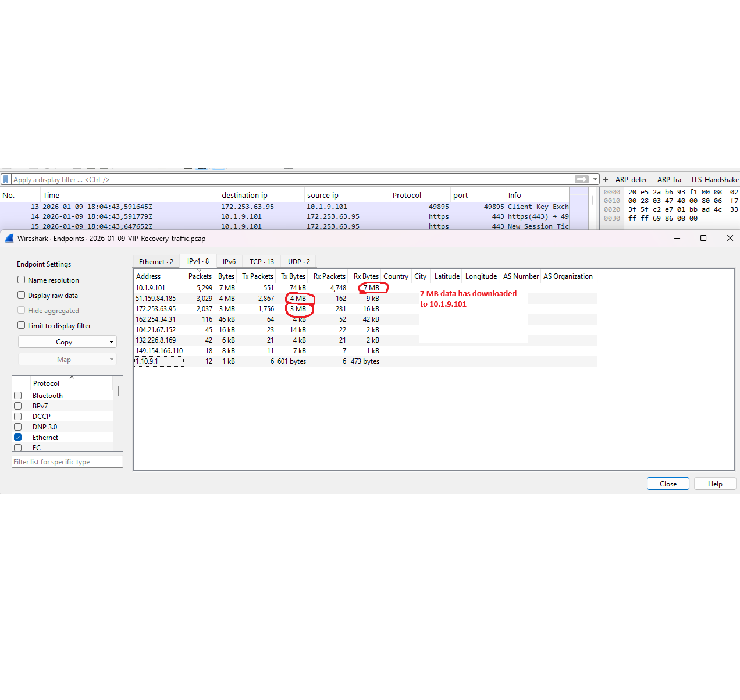Open the Map dropdown
This screenshot has height=700, width=740.
(67, 359)
